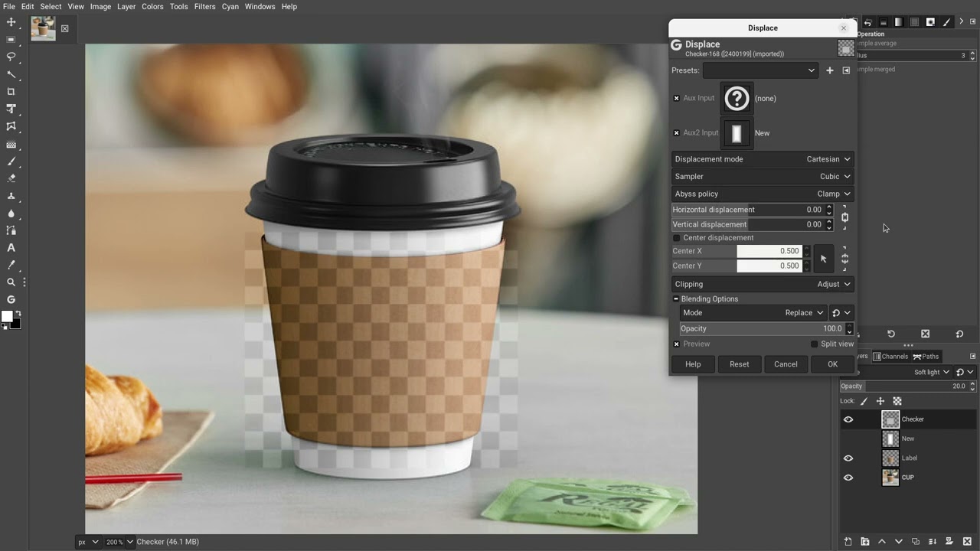This screenshot has height=551, width=980.
Task: Open the File menu
Action: click(9, 6)
